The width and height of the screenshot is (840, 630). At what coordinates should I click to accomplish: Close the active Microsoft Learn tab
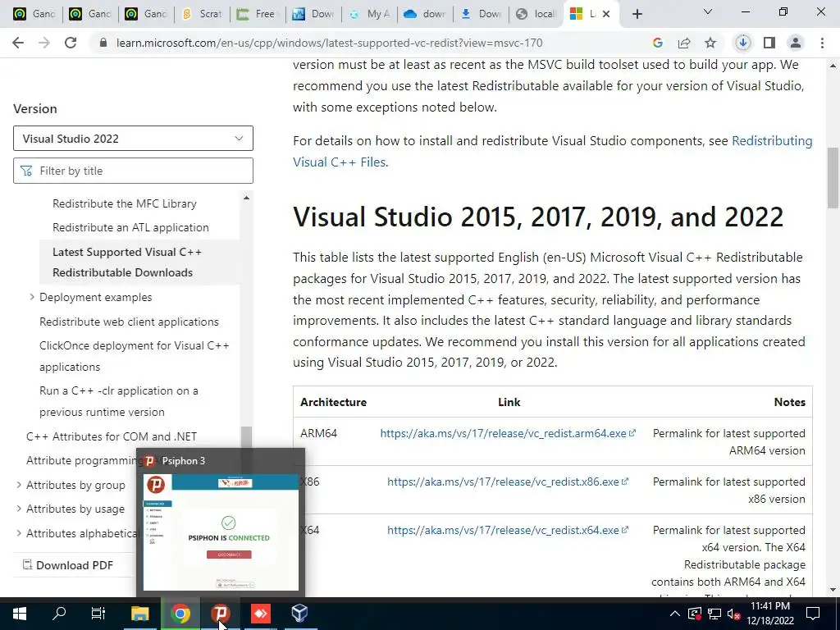click(x=606, y=15)
